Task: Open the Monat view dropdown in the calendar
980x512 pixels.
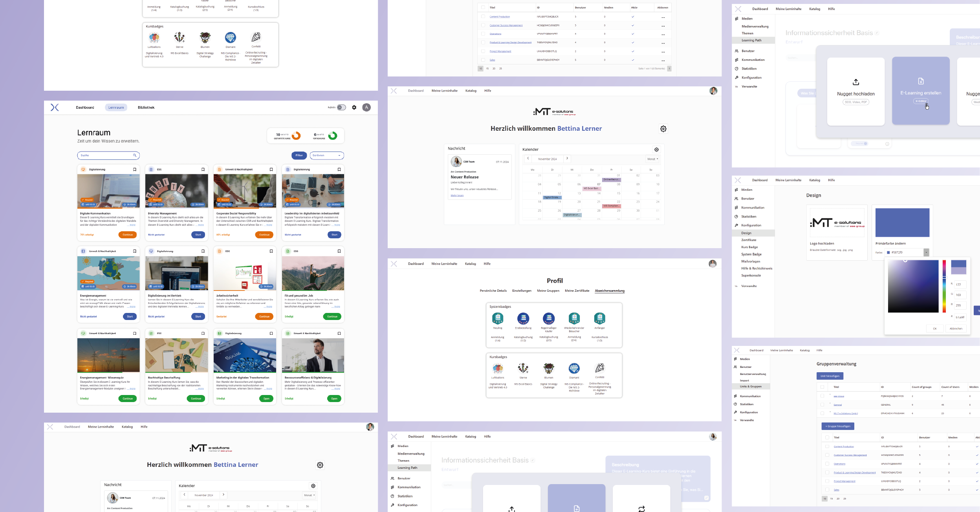Action: 652,159
